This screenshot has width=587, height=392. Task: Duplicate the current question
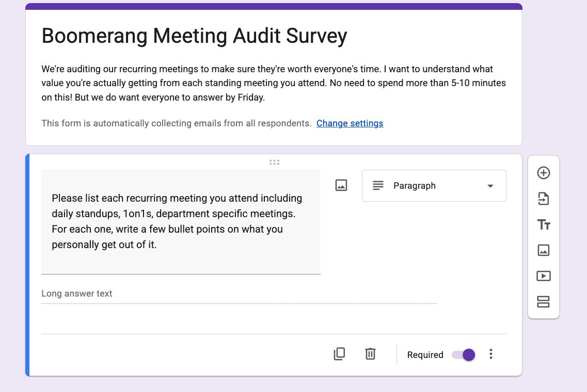pyautogui.click(x=339, y=354)
